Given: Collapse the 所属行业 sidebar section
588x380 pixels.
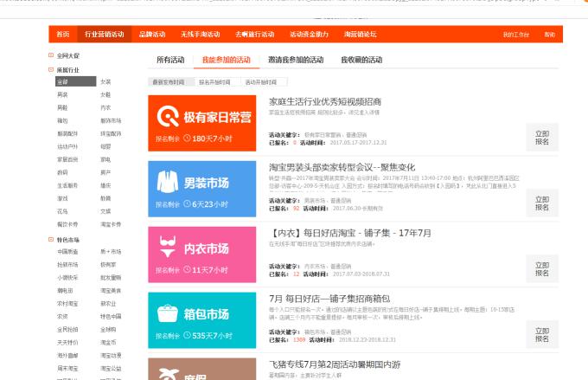Looking at the screenshot, I should (51, 68).
